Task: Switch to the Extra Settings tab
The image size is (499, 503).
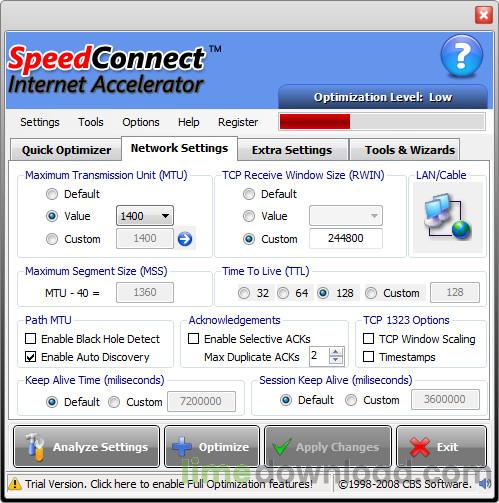Action: click(x=292, y=150)
